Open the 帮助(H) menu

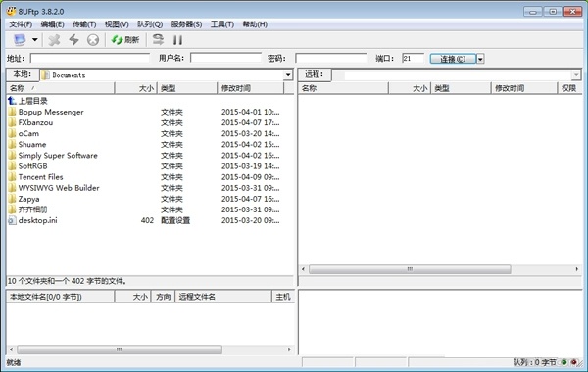tap(255, 24)
